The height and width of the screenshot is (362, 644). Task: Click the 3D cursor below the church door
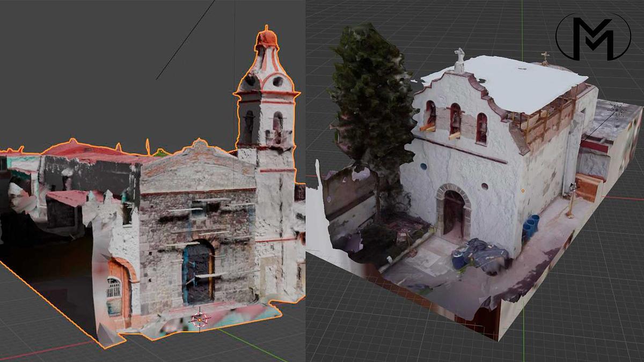pyautogui.click(x=200, y=319)
